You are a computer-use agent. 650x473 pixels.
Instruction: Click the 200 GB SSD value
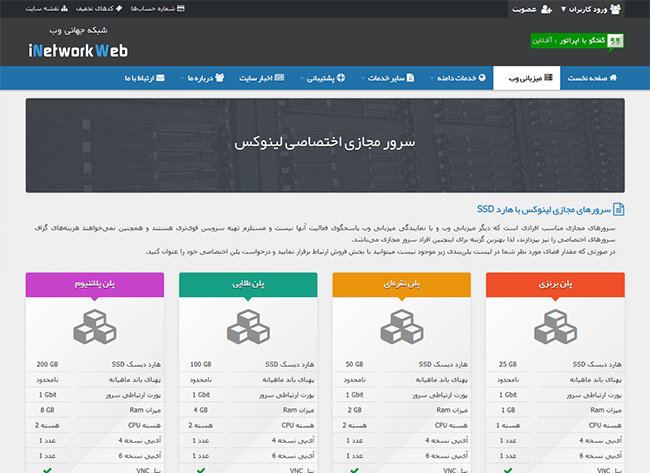(x=47, y=364)
